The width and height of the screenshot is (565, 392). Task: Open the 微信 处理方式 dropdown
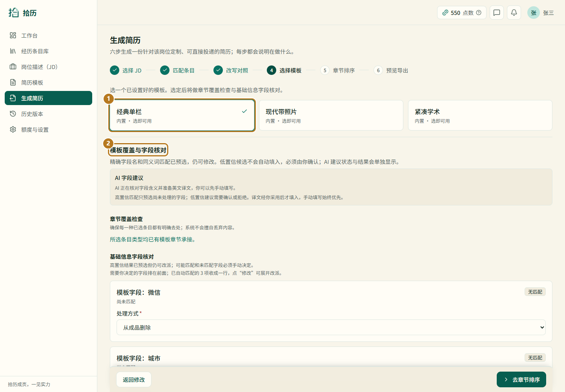click(x=331, y=327)
